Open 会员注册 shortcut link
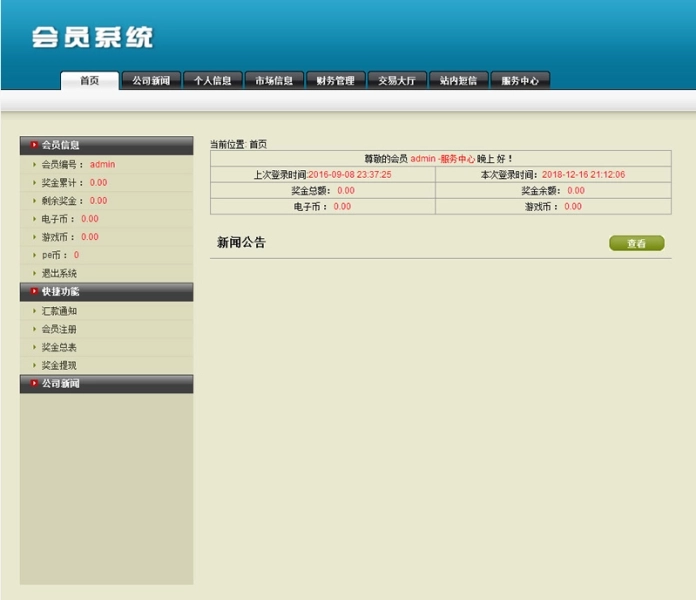 tap(59, 329)
